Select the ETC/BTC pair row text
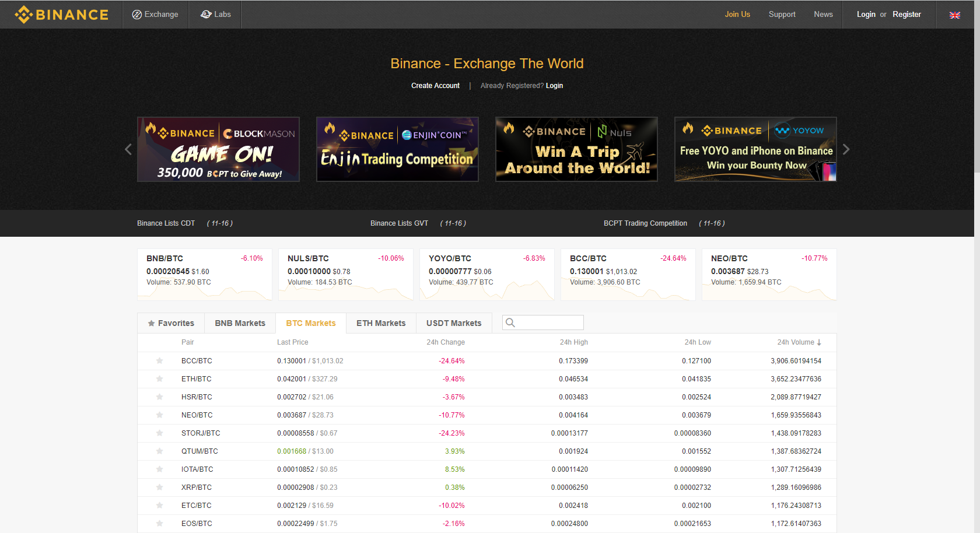This screenshot has height=533, width=980. (x=197, y=506)
